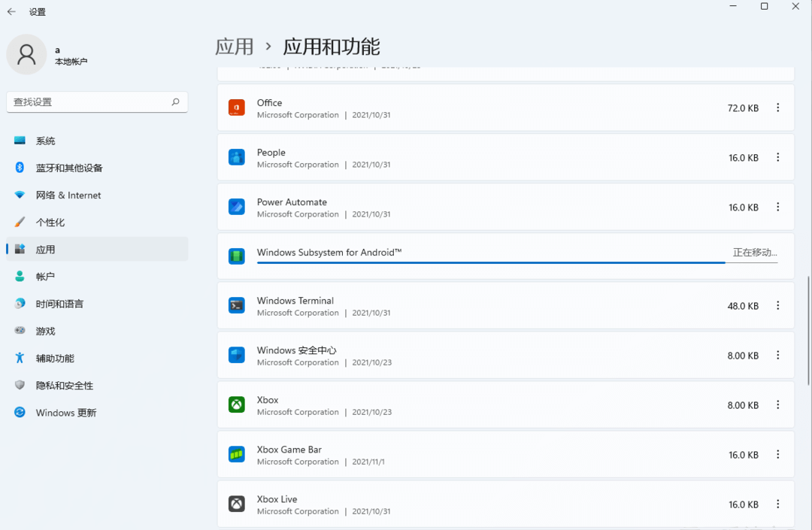This screenshot has height=530, width=812.
Task: Click the search magnifier icon
Action: click(175, 102)
